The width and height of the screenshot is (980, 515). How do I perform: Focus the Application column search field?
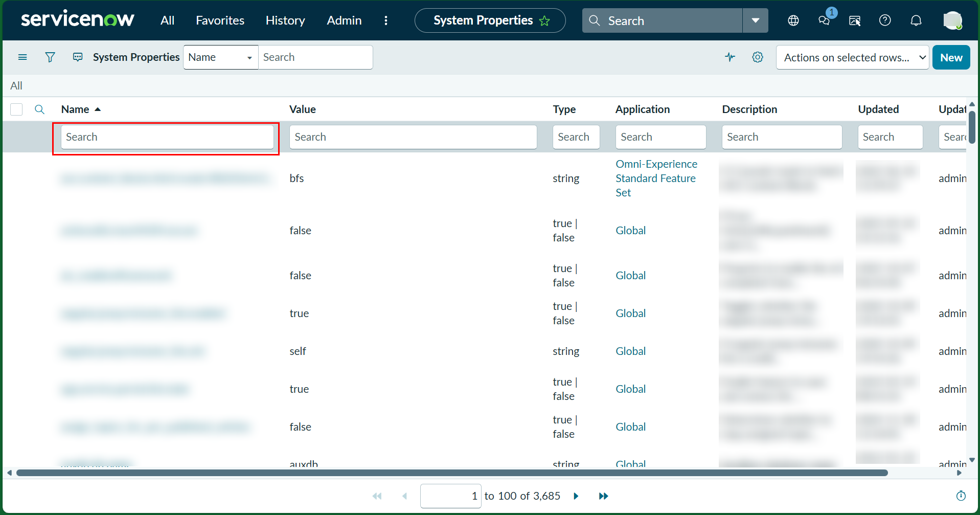click(x=660, y=137)
